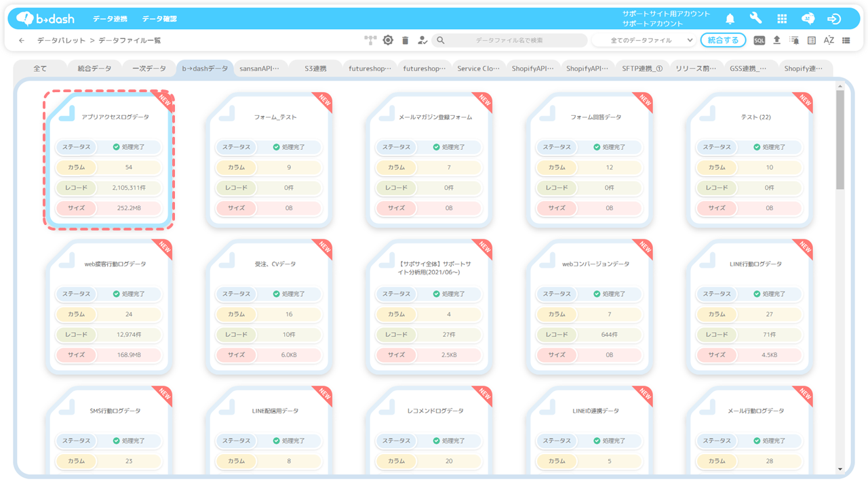
Task: Open the SQL editor icon
Action: coord(759,41)
